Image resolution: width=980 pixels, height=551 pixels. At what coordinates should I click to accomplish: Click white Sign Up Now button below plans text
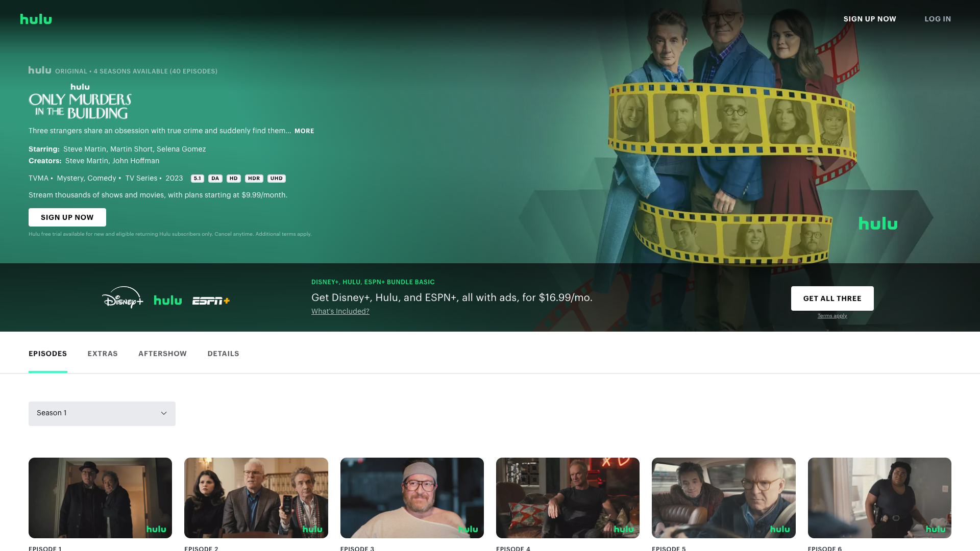[x=67, y=217]
